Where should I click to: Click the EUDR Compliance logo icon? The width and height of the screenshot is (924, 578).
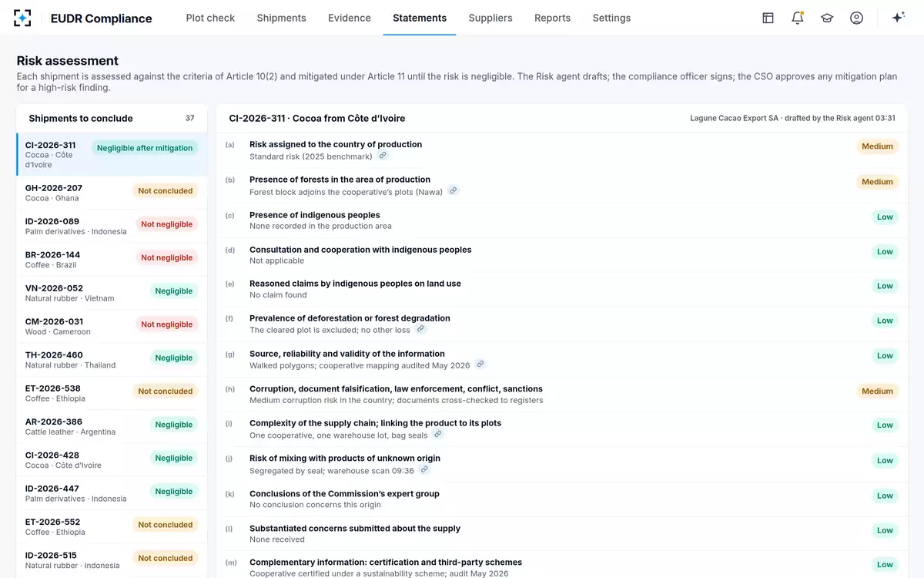coord(23,18)
